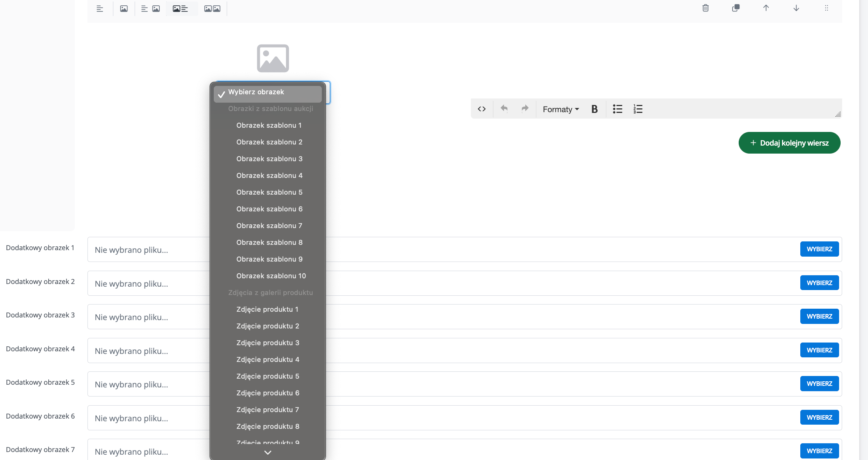The width and height of the screenshot is (868, 460).
Task: Open the Formaty dropdown
Action: point(561,109)
